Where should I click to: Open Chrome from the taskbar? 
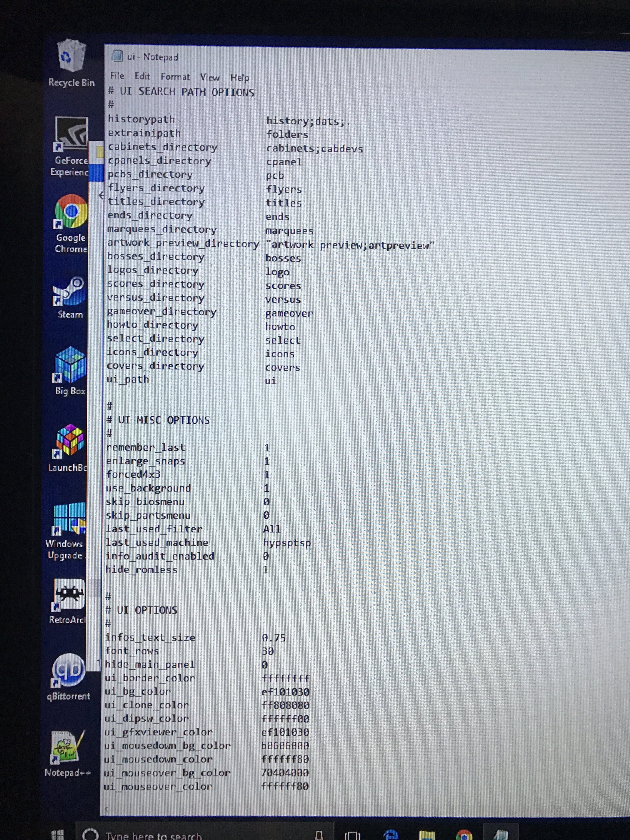tap(464, 835)
